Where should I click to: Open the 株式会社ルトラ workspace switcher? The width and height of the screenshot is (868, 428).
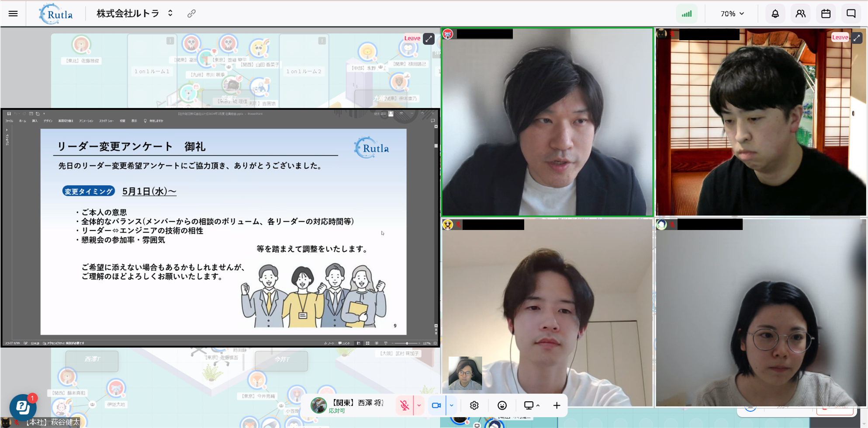[135, 14]
